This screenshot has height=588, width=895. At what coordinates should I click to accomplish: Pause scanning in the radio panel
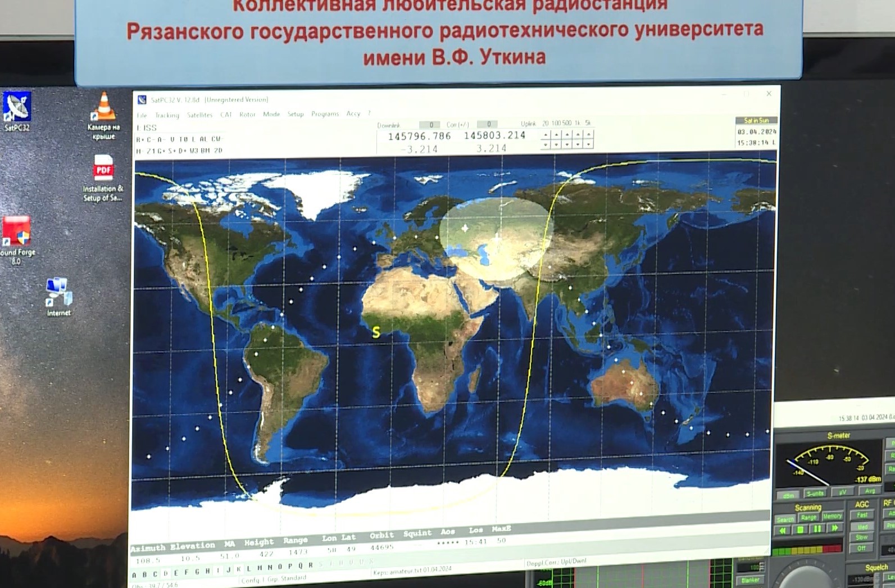point(817,528)
